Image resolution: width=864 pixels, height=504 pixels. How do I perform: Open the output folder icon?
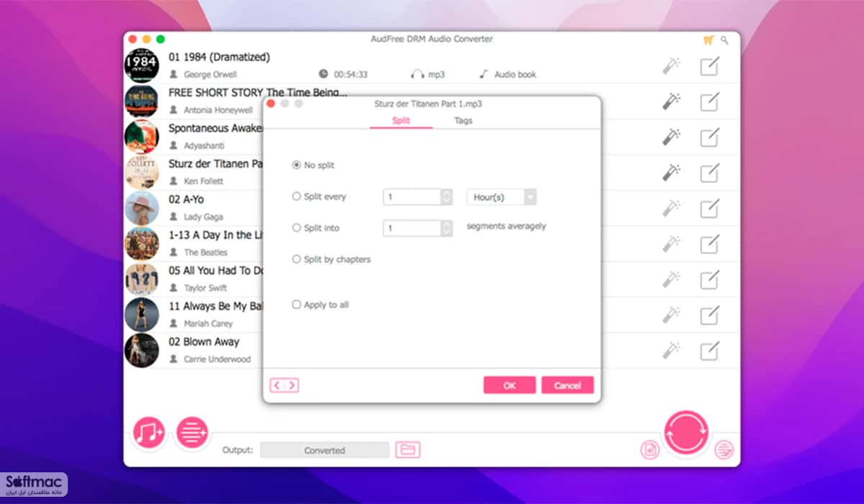coord(408,450)
